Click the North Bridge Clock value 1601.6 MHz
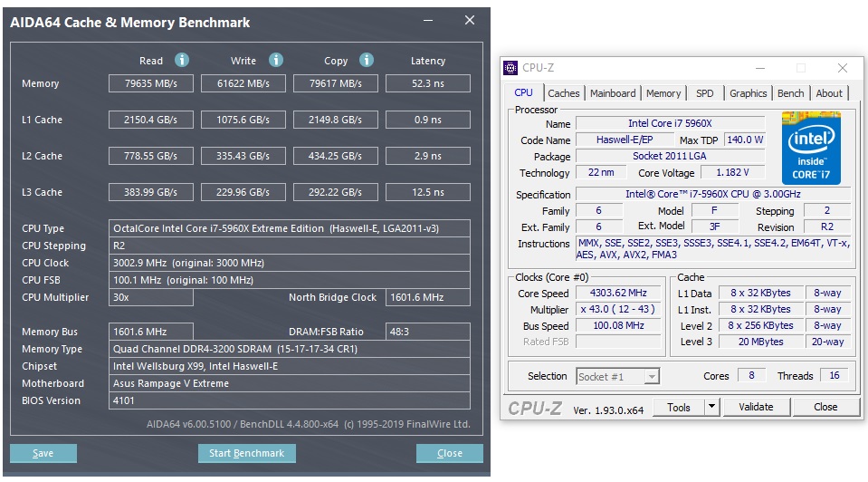868x482 pixels. point(428,297)
